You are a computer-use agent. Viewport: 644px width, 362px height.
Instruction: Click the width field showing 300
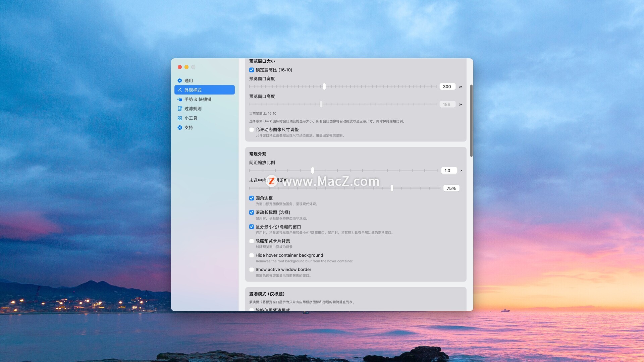pyautogui.click(x=447, y=86)
